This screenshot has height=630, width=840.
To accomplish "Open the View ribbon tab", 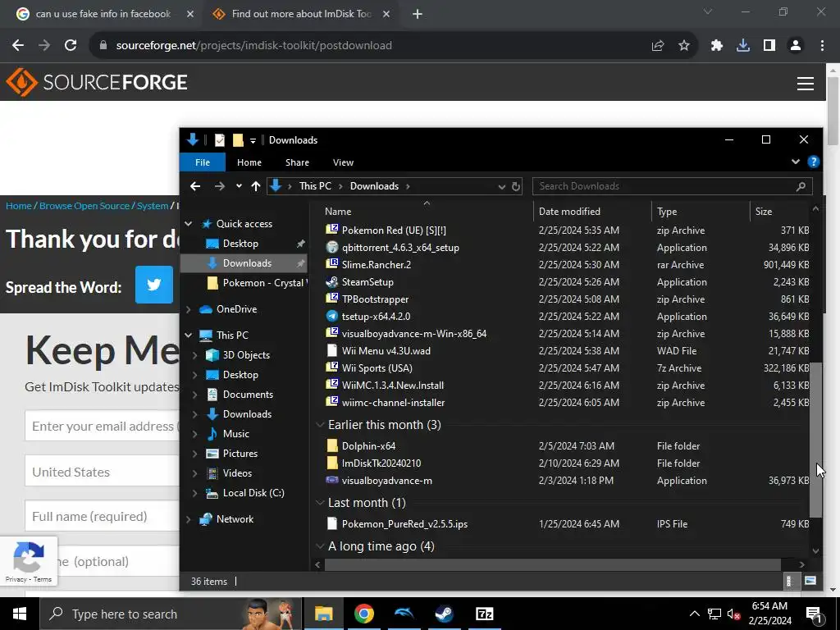I will pyautogui.click(x=343, y=162).
